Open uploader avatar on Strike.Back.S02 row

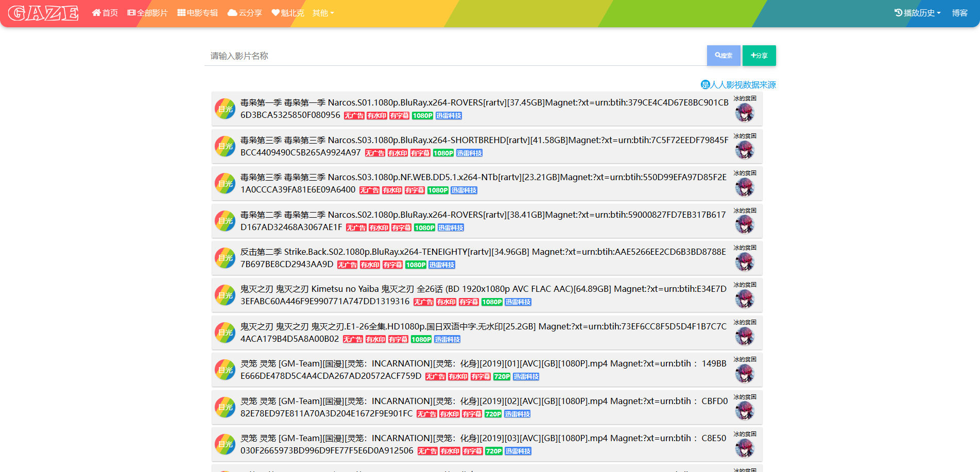(745, 262)
